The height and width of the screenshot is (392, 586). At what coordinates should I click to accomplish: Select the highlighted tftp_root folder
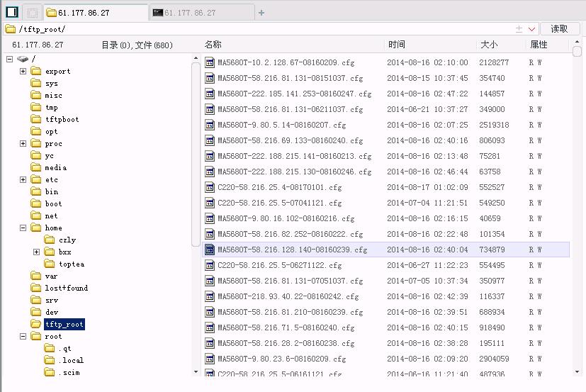click(64, 324)
